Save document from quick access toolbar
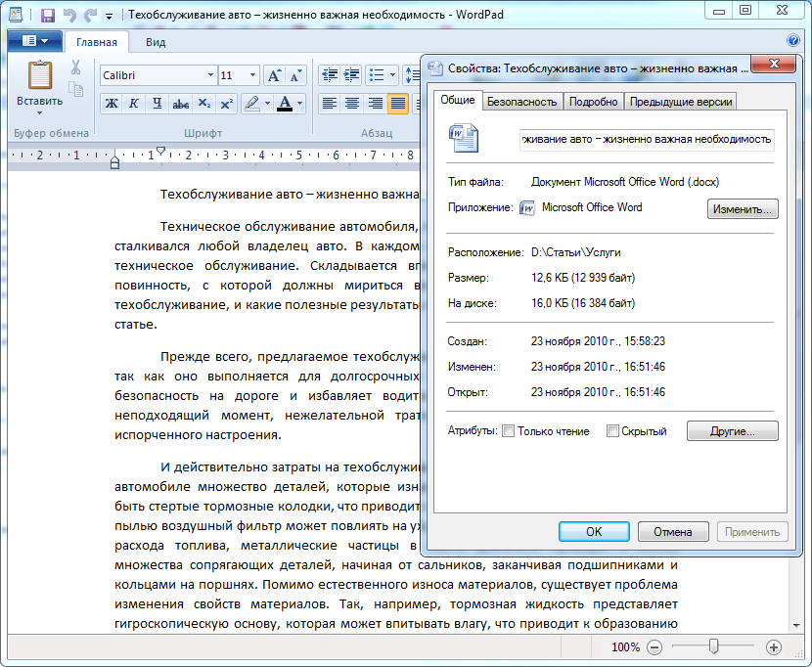The width and height of the screenshot is (812, 667). click(47, 15)
